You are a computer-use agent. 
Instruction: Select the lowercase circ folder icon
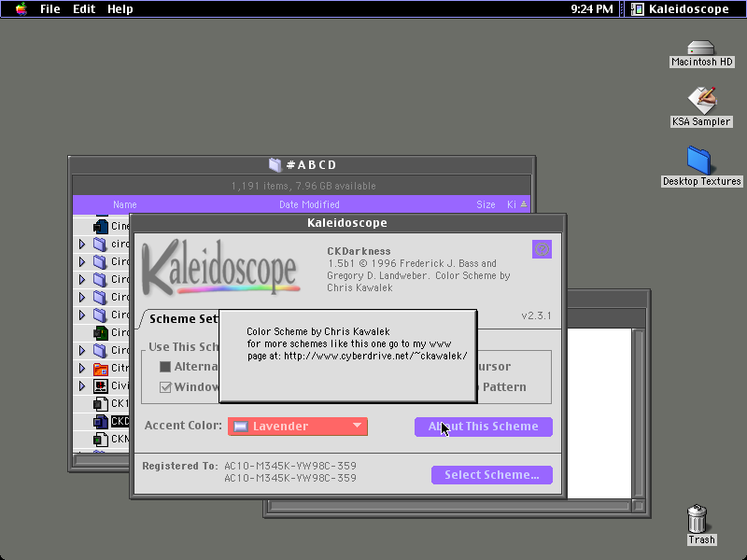[100, 244]
